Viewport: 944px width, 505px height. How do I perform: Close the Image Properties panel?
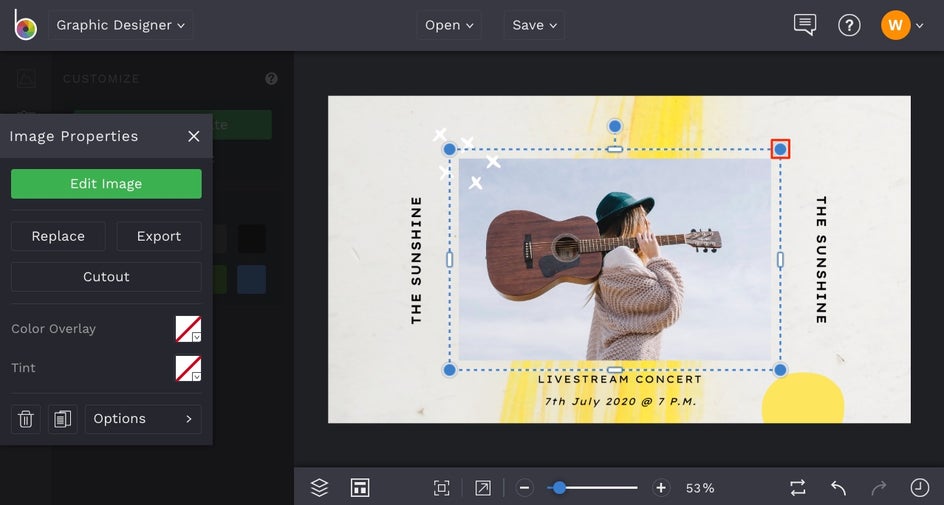[193, 137]
